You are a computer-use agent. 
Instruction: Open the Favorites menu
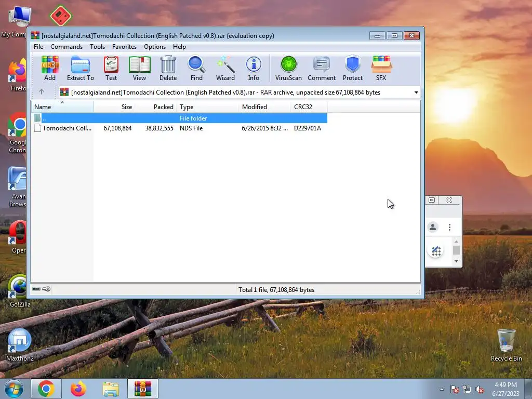(x=124, y=47)
